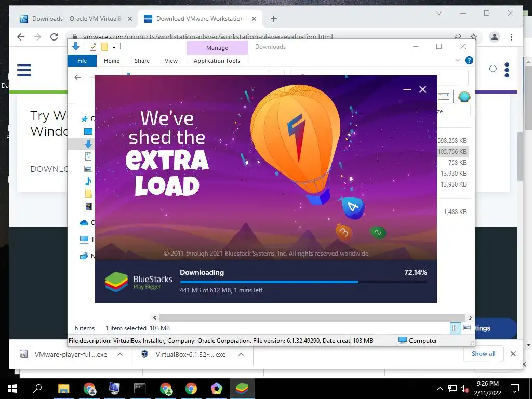Select the Manage contextual tab
Viewport: 532px width, 399px height.
point(217,48)
